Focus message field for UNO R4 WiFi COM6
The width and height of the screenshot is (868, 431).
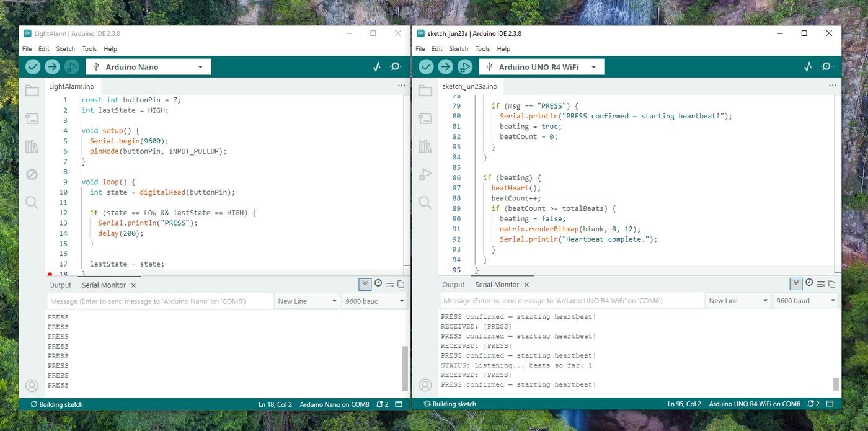[x=572, y=301]
